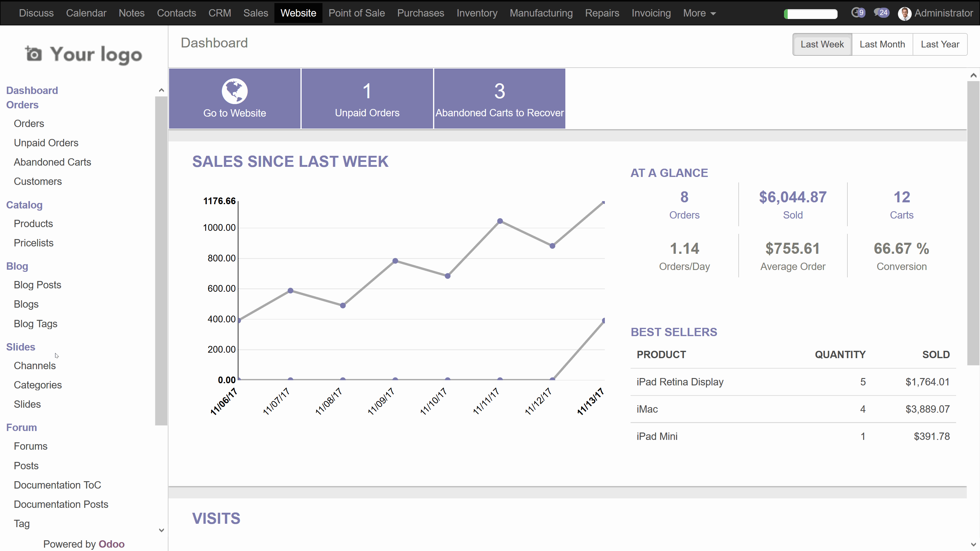The image size is (980, 551).
Task: Keep Last Week range selected
Action: [x=822, y=44]
